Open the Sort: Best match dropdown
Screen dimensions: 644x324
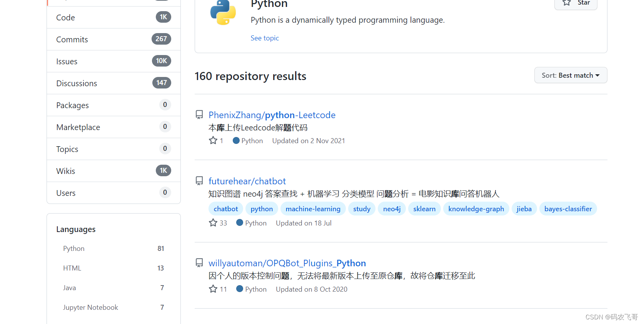click(571, 75)
